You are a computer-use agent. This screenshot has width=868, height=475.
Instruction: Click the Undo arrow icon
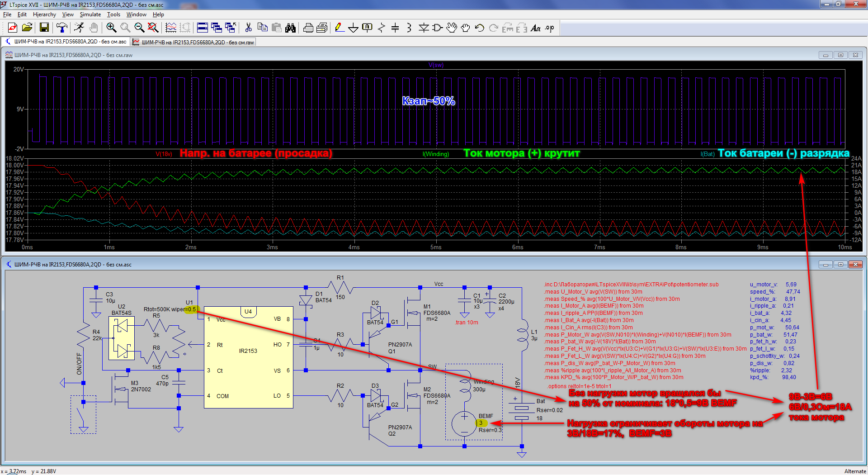pos(480,28)
